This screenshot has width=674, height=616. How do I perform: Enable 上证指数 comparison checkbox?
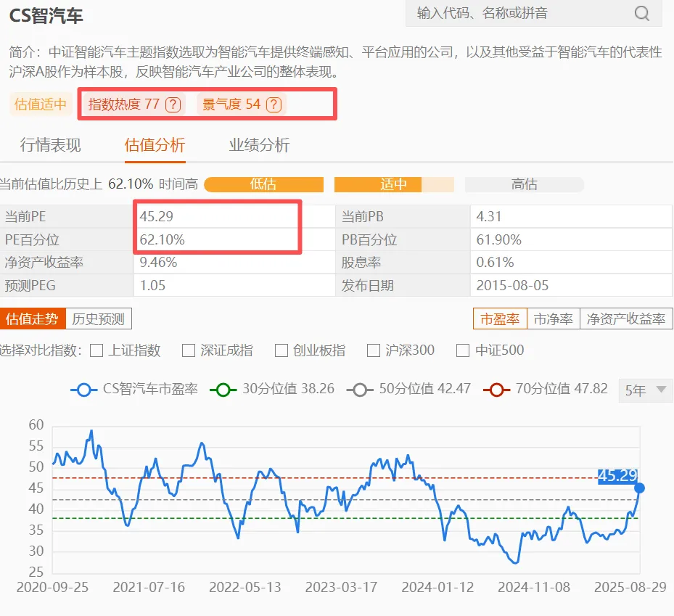pyautogui.click(x=96, y=351)
